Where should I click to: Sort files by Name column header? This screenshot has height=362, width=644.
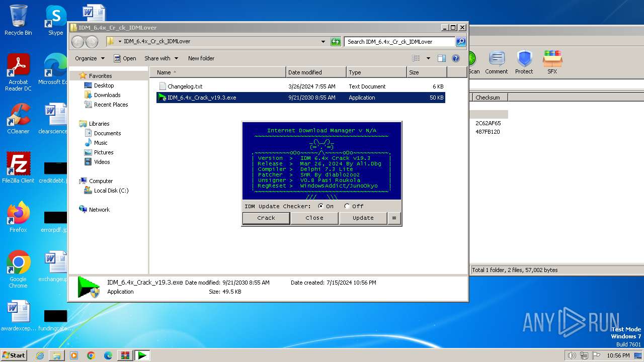(x=217, y=72)
